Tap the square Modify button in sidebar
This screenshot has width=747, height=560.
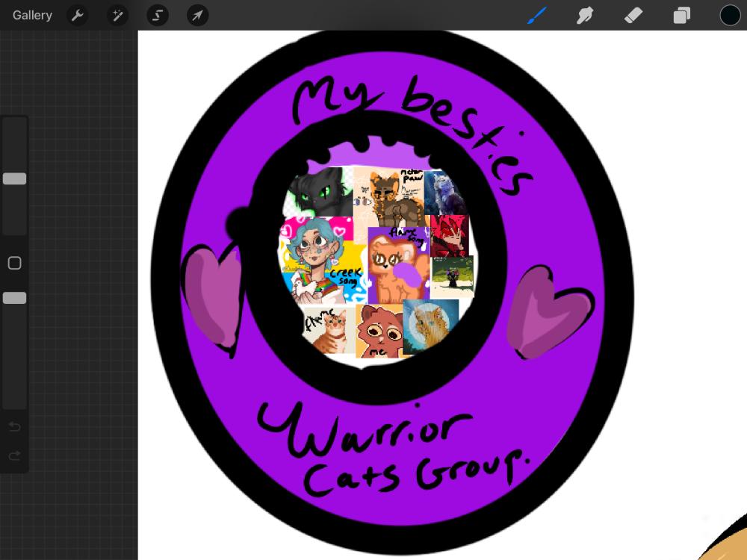15,263
